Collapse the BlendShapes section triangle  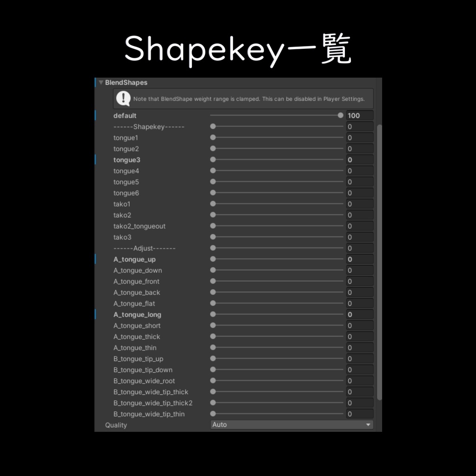coord(101,82)
